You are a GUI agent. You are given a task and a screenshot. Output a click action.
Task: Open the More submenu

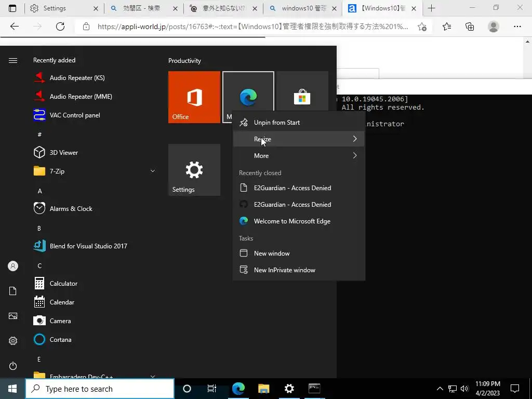(299, 155)
